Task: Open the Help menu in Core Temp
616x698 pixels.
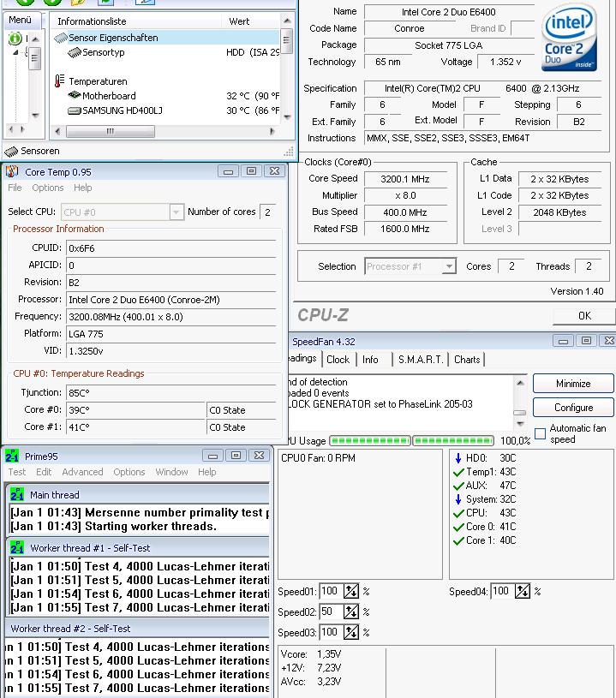Action: [x=83, y=188]
